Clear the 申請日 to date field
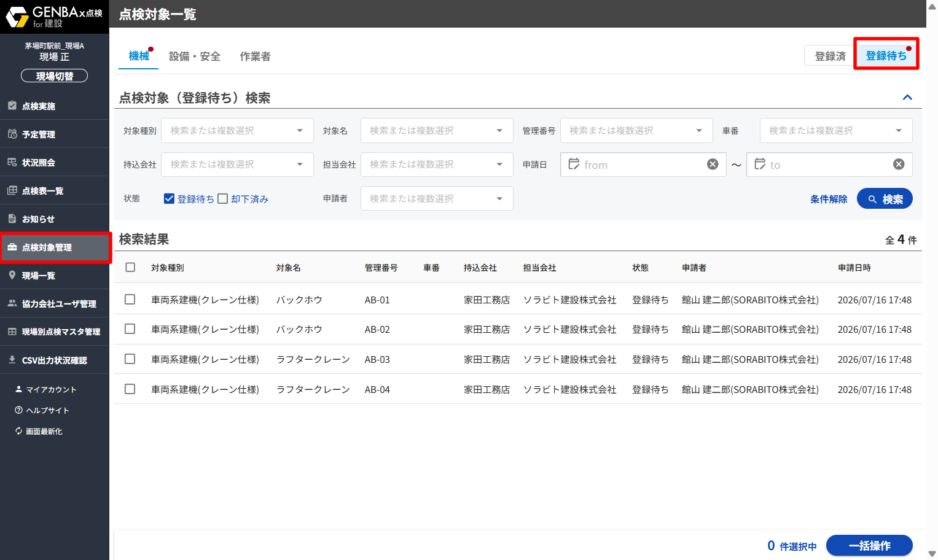The width and height of the screenshot is (938, 560). pos(899,164)
